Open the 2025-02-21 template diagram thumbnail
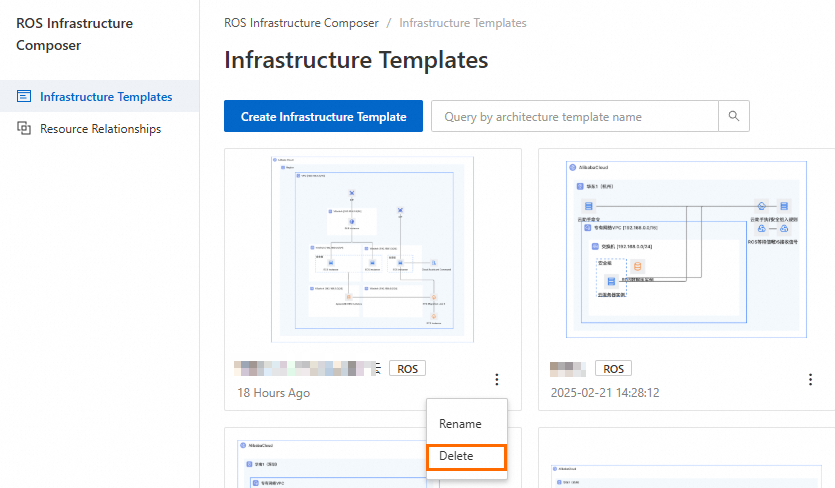The height and width of the screenshot is (488, 835). [x=686, y=246]
